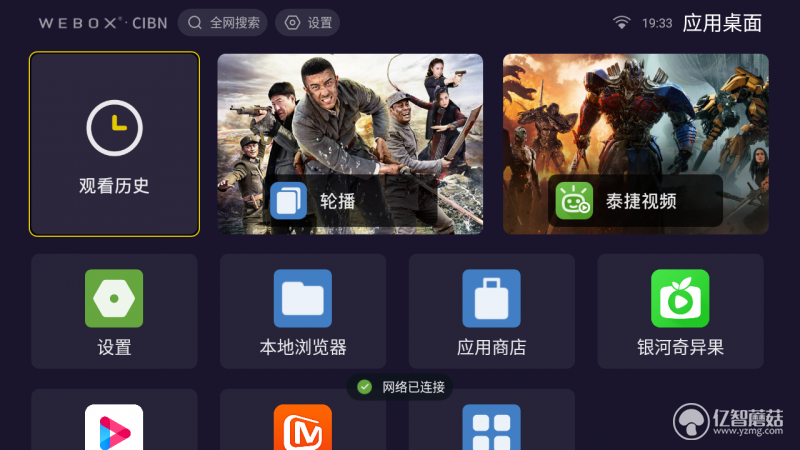Open the blue four-squares apps grid icon
The image size is (800, 450).
[x=491, y=428]
